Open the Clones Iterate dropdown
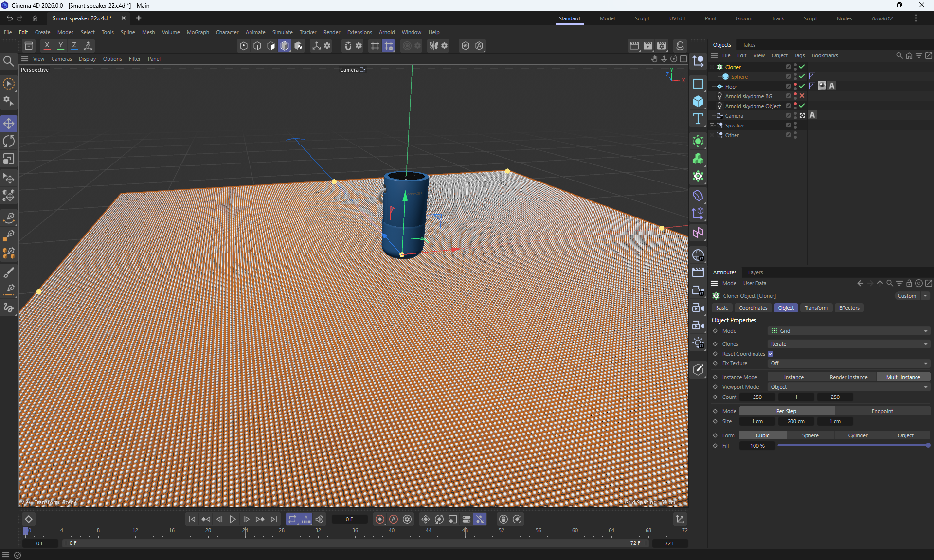The height and width of the screenshot is (560, 934). click(848, 344)
